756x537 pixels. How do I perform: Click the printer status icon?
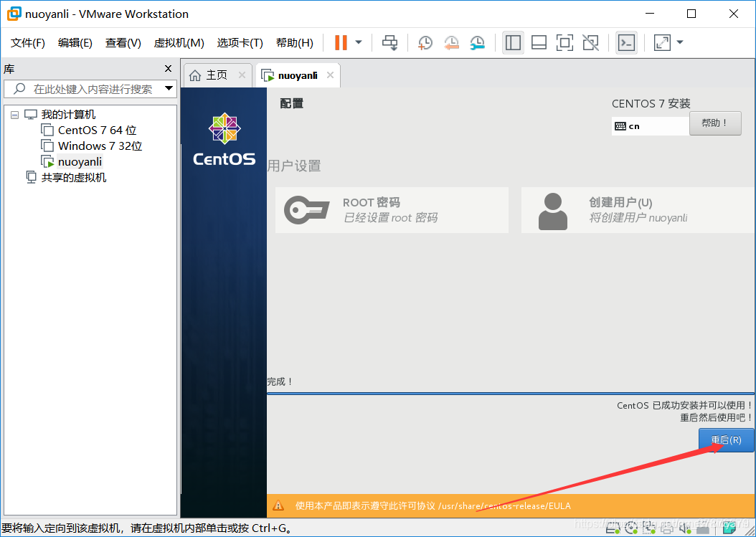pyautogui.click(x=667, y=529)
